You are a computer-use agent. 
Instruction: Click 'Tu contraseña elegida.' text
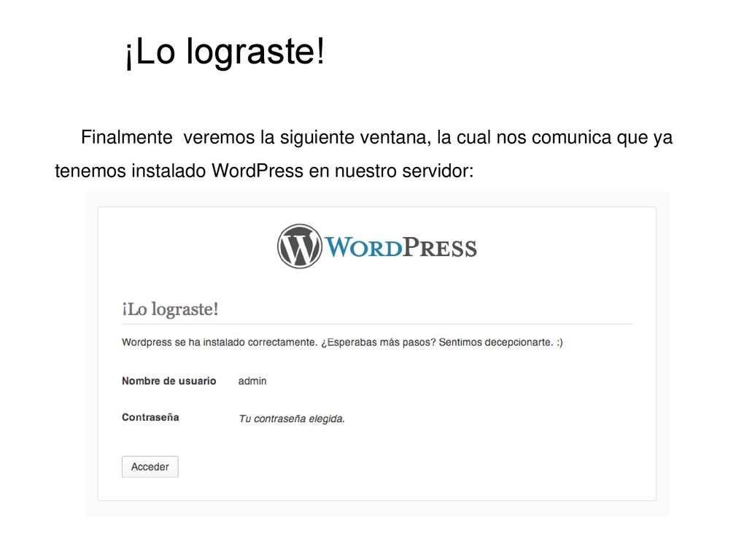[292, 419]
